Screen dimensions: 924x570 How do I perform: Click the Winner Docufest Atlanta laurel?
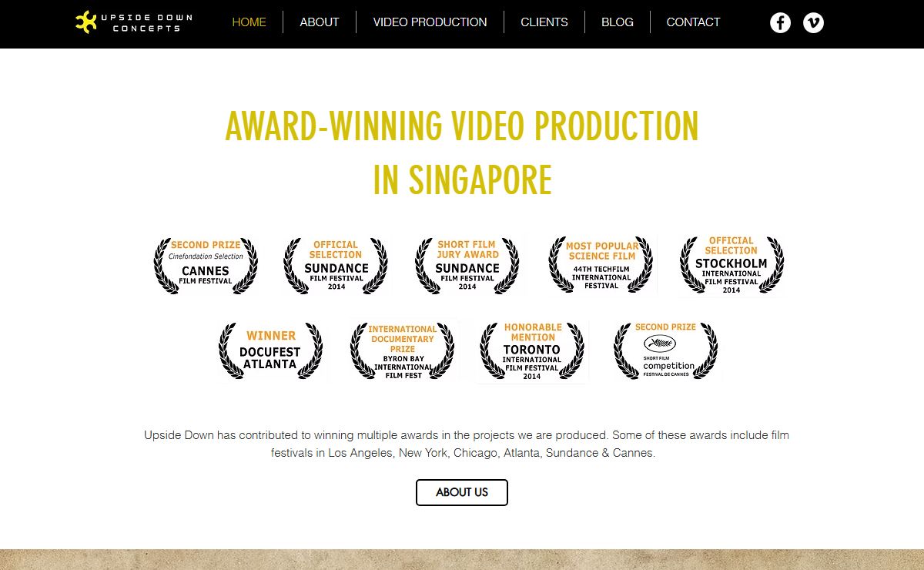pos(270,351)
